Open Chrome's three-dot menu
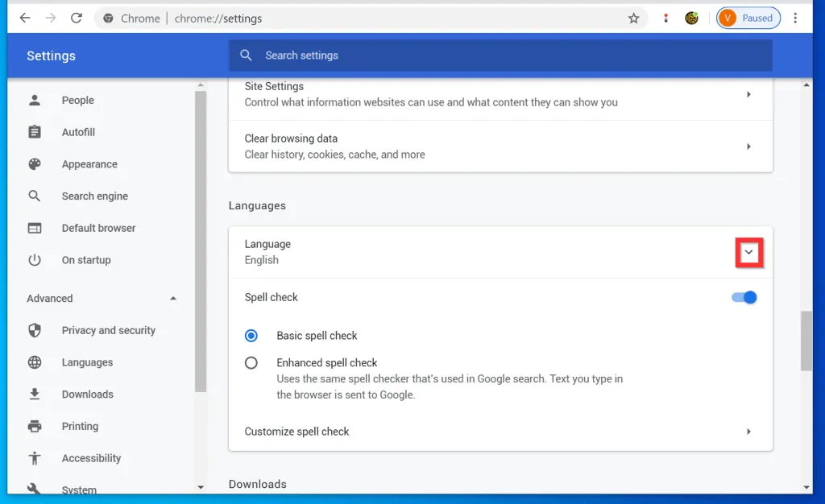Viewport: 825px width, 504px height. [795, 19]
